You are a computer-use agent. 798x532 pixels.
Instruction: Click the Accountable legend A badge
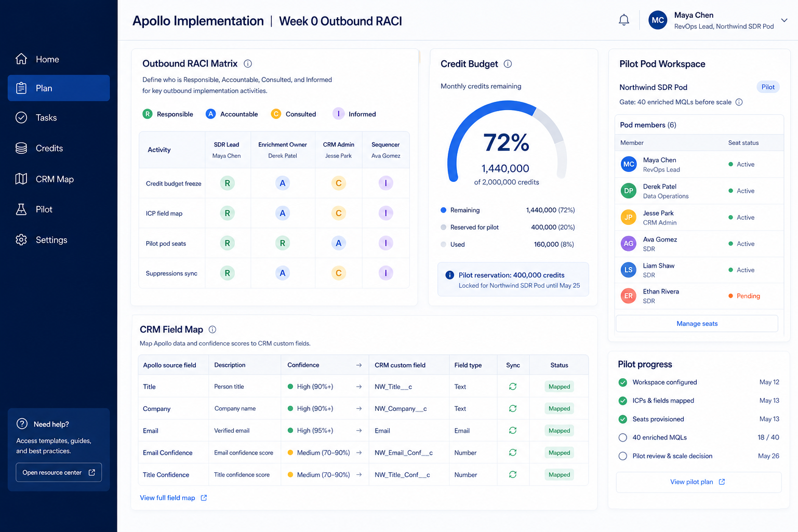(x=210, y=114)
